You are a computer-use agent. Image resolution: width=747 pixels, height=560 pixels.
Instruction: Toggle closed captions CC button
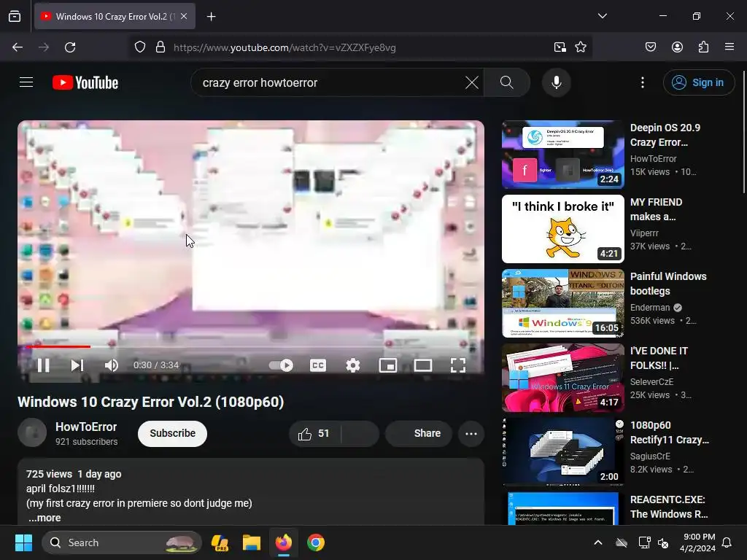318,365
